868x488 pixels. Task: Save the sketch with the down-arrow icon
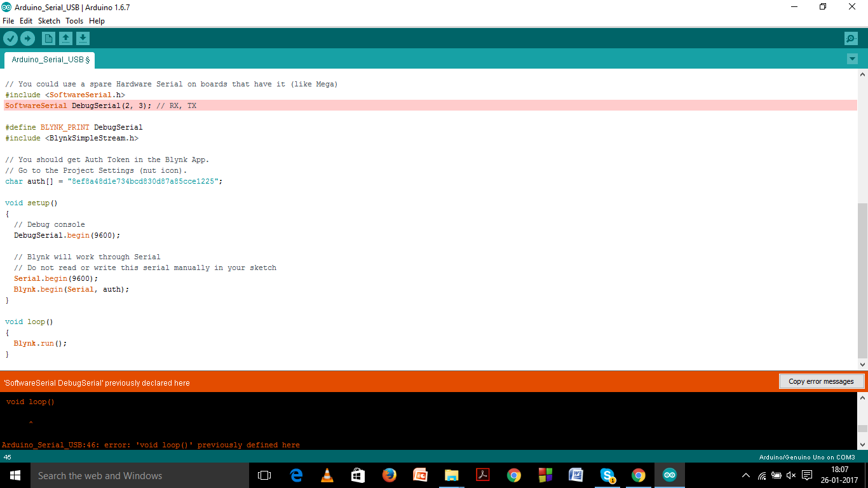pyautogui.click(x=83, y=39)
